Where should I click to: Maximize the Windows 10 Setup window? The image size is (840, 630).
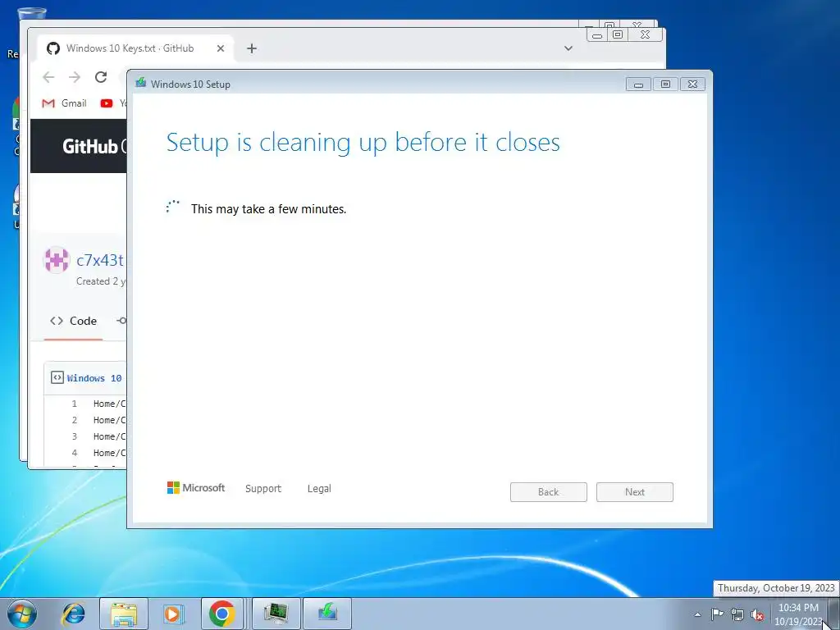(x=665, y=84)
